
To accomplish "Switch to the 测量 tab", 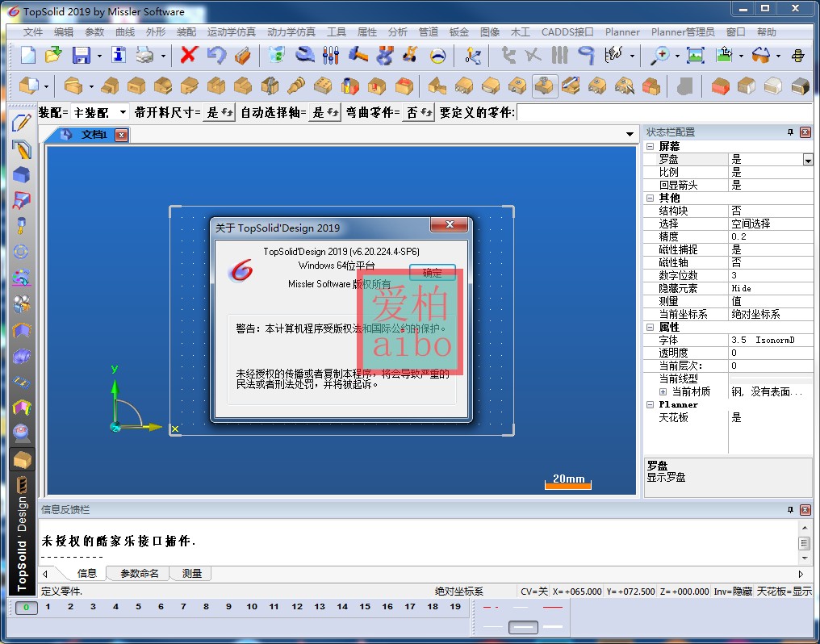I will coord(192,574).
